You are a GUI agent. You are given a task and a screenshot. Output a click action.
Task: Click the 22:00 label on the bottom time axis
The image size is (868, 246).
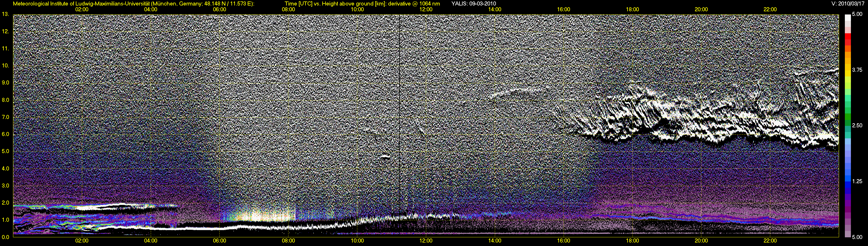[770, 241]
